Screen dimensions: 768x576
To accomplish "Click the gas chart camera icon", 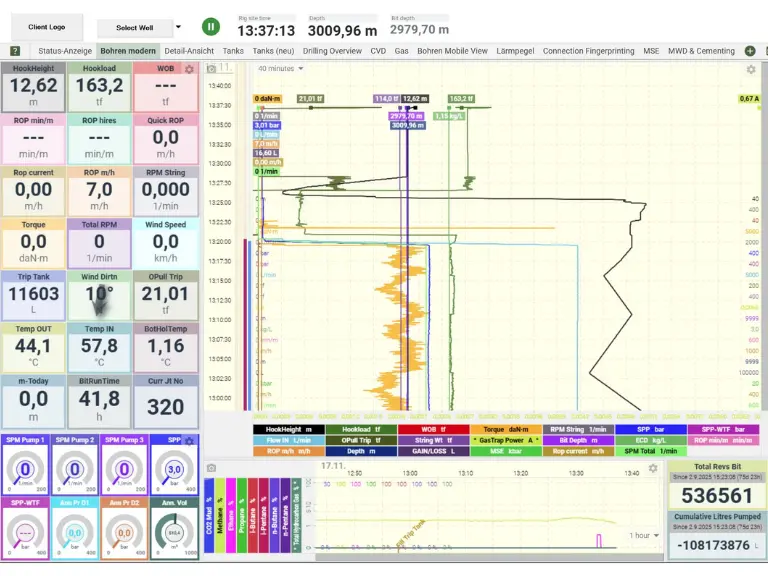I will click(x=211, y=468).
